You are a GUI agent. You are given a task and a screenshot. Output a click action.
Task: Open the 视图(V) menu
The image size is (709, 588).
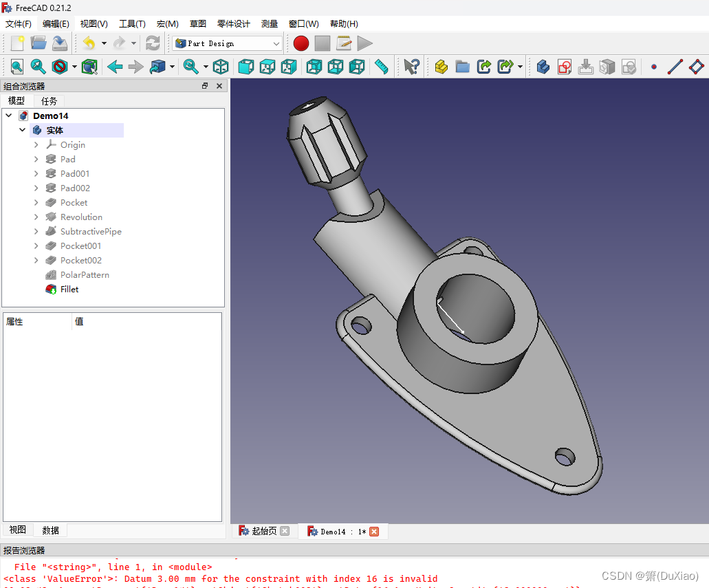tap(94, 24)
